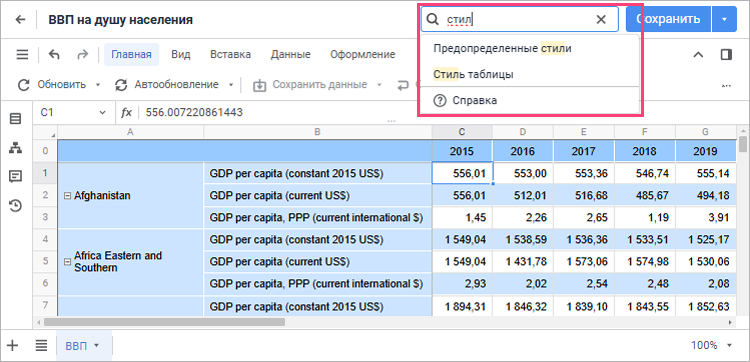Collapse the Afghanistan row group
Viewport: 750px width, 362px height.
pos(67,196)
